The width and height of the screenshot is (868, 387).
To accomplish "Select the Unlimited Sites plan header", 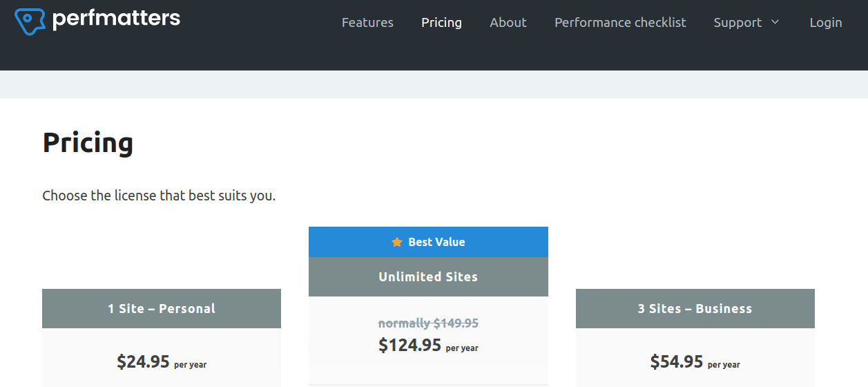I will click(428, 276).
